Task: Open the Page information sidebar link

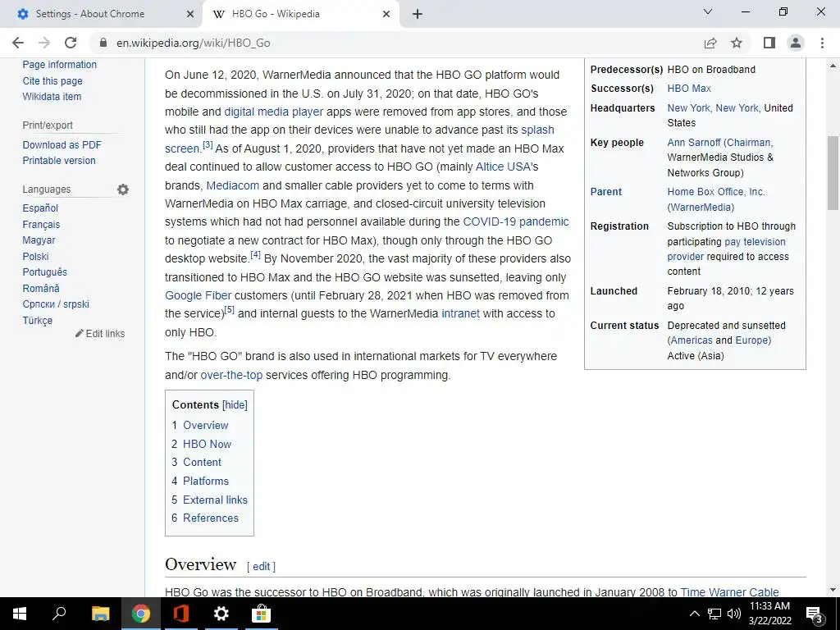Action: [x=59, y=65]
